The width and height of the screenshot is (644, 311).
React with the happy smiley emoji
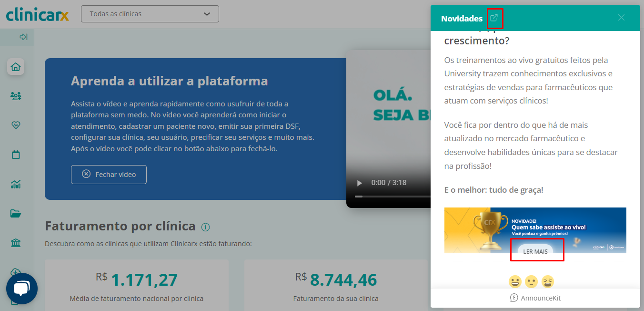[515, 282]
